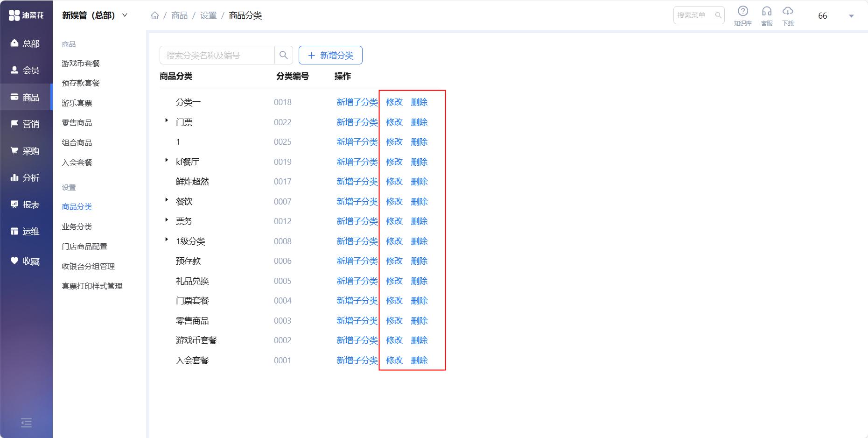
Task: Select 预存款套餐 in the side menu
Action: [81, 83]
